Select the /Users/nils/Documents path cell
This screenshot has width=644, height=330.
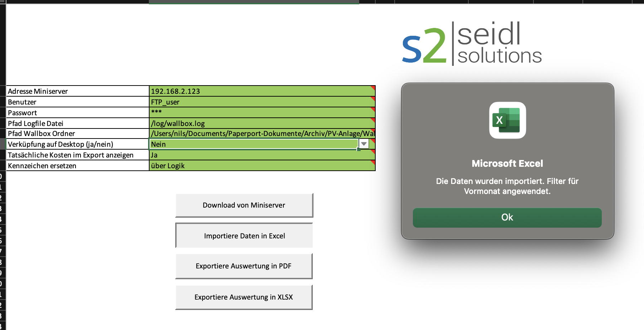point(262,134)
